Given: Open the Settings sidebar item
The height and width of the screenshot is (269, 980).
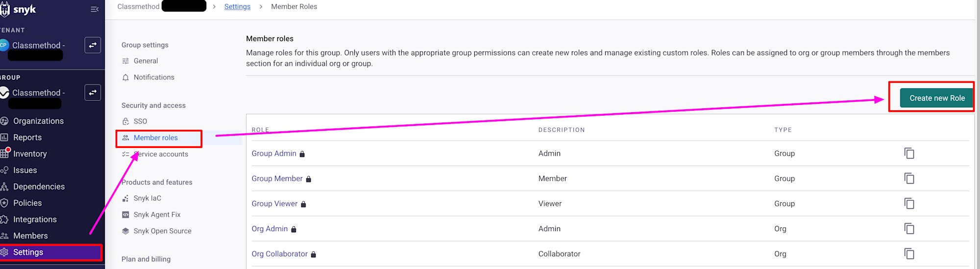Looking at the screenshot, I should click(28, 252).
